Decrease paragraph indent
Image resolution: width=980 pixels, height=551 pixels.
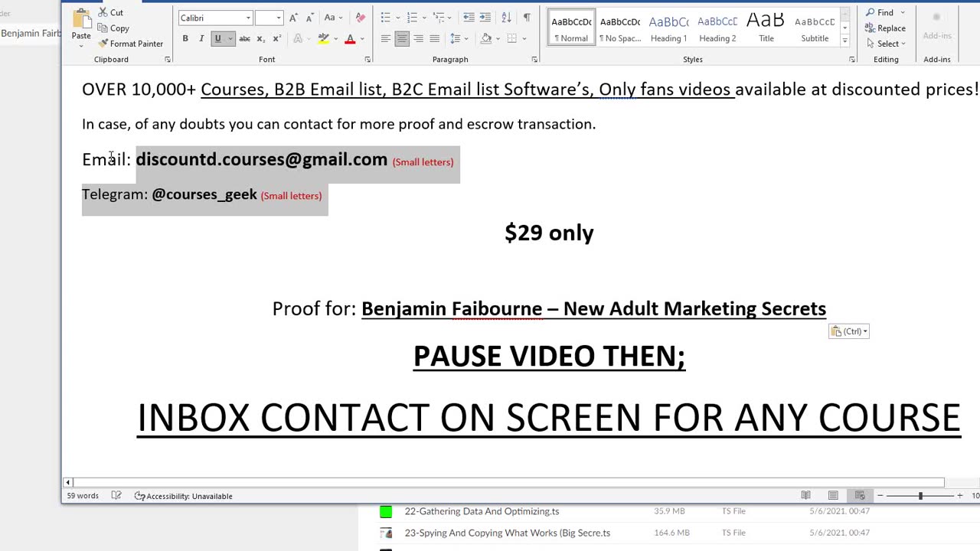tap(469, 18)
